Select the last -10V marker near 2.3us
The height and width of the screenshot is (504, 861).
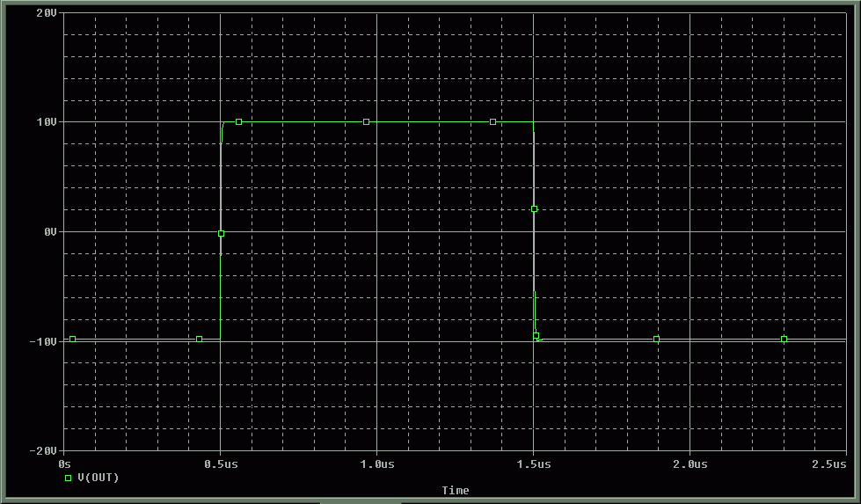coord(784,339)
